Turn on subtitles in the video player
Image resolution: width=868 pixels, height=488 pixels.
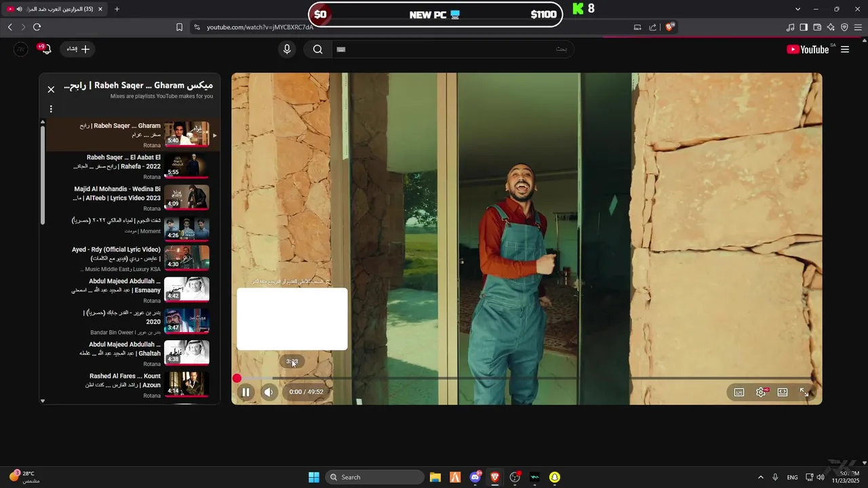pyautogui.click(x=739, y=392)
